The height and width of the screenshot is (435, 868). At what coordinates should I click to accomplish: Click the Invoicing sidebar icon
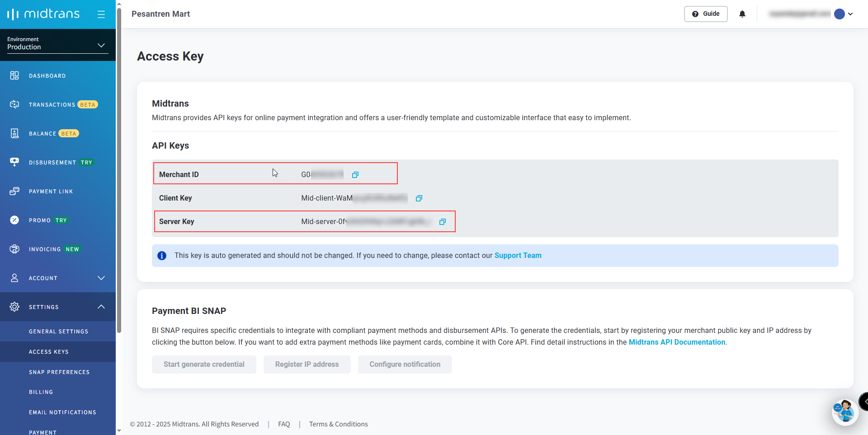(14, 249)
